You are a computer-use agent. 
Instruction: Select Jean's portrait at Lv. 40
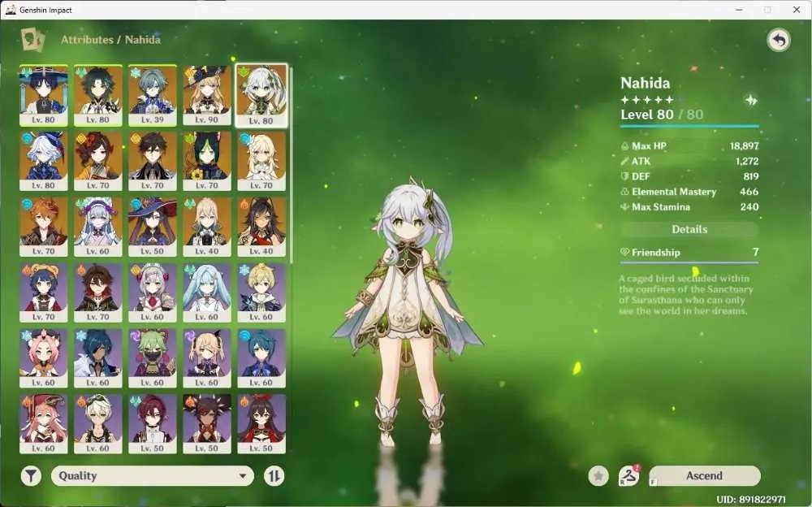coord(206,227)
